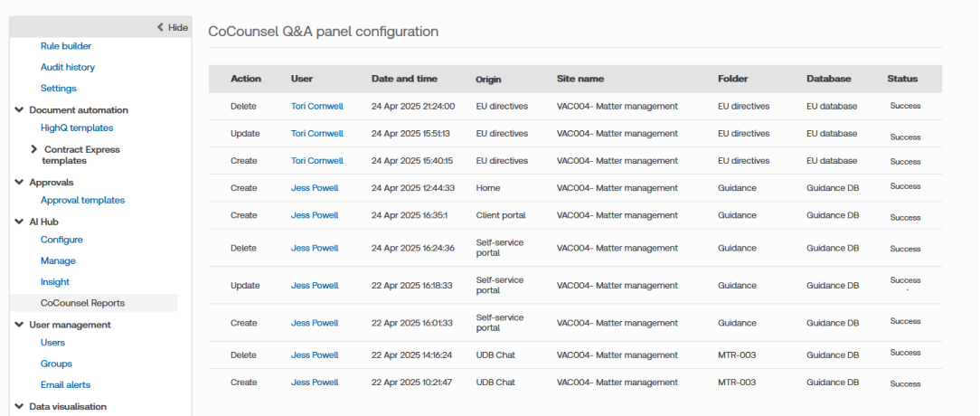The width and height of the screenshot is (980, 416).
Task: Select Configure under AI Hub
Action: [61, 240]
